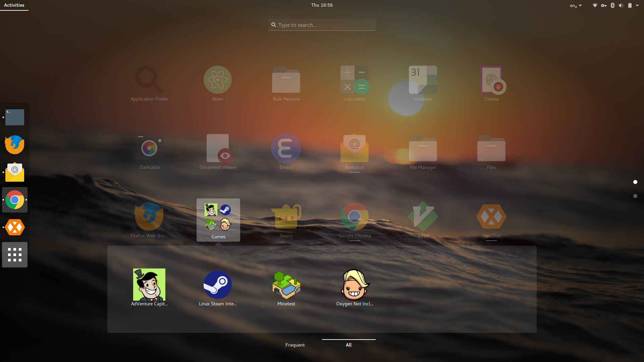
Task: Start Oxygen Not Included game
Action: tap(355, 287)
